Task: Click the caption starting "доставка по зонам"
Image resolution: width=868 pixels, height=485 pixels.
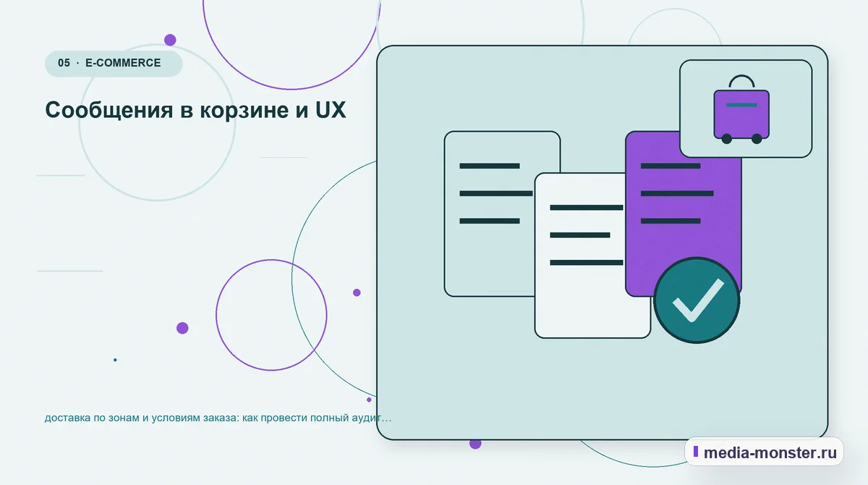Action: (x=218, y=418)
